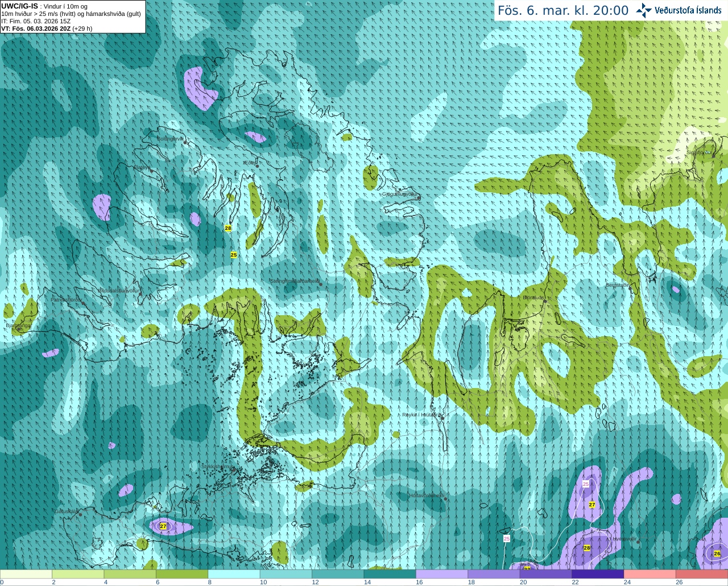The height and width of the screenshot is (586, 728).
Task: Click the scale number 8 under the legend
Action: click(210, 583)
